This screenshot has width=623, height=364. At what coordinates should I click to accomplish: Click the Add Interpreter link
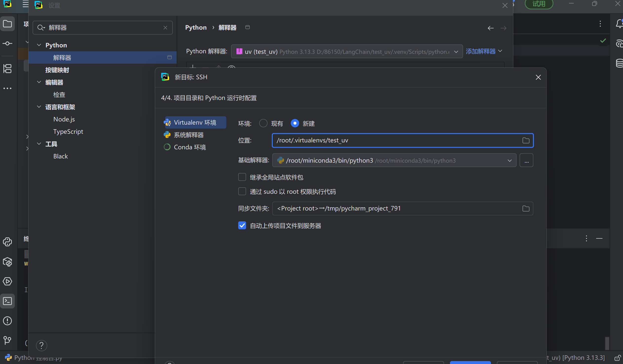pyautogui.click(x=481, y=51)
